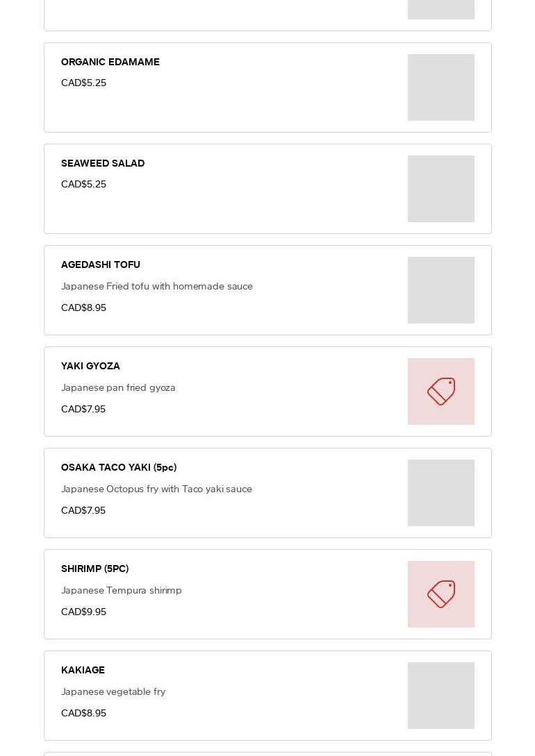This screenshot has height=756, width=535.
Task: Select the Osaka Taco Yaki image placeholder
Action: click(x=441, y=493)
